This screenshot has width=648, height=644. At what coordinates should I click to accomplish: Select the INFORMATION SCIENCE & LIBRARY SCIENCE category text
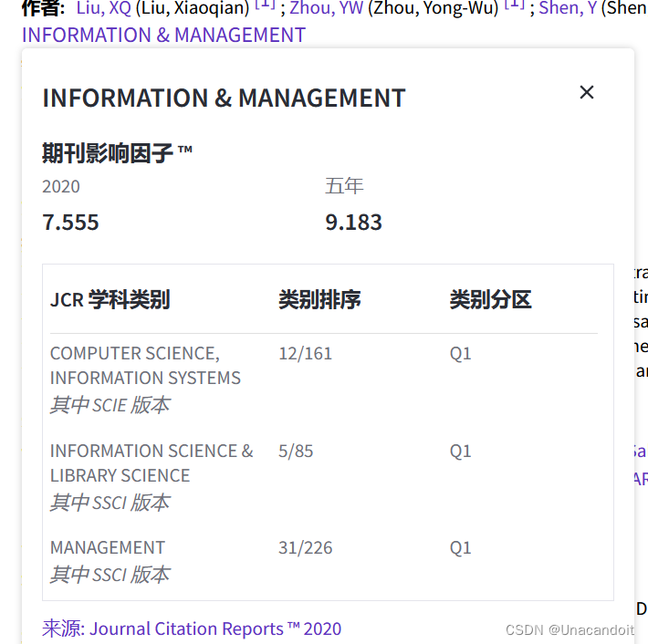152,463
